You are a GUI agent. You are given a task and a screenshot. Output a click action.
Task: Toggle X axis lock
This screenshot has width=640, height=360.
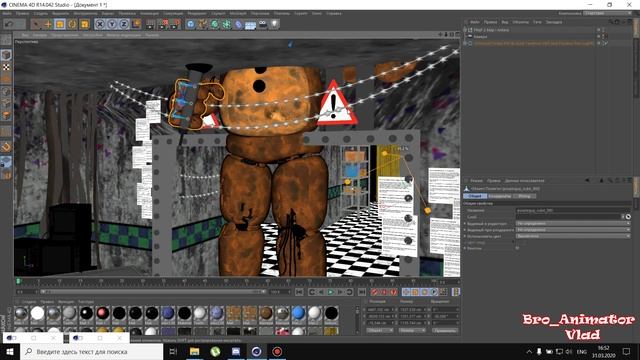point(100,24)
